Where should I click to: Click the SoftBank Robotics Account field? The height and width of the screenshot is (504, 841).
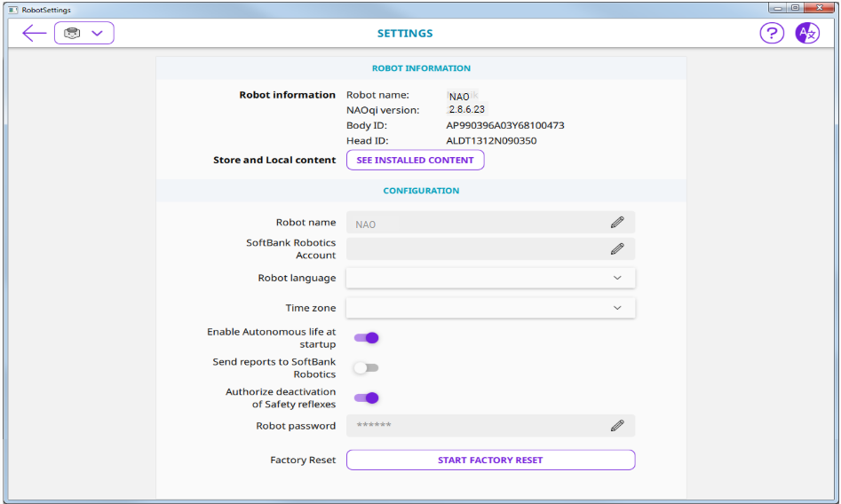(475, 249)
